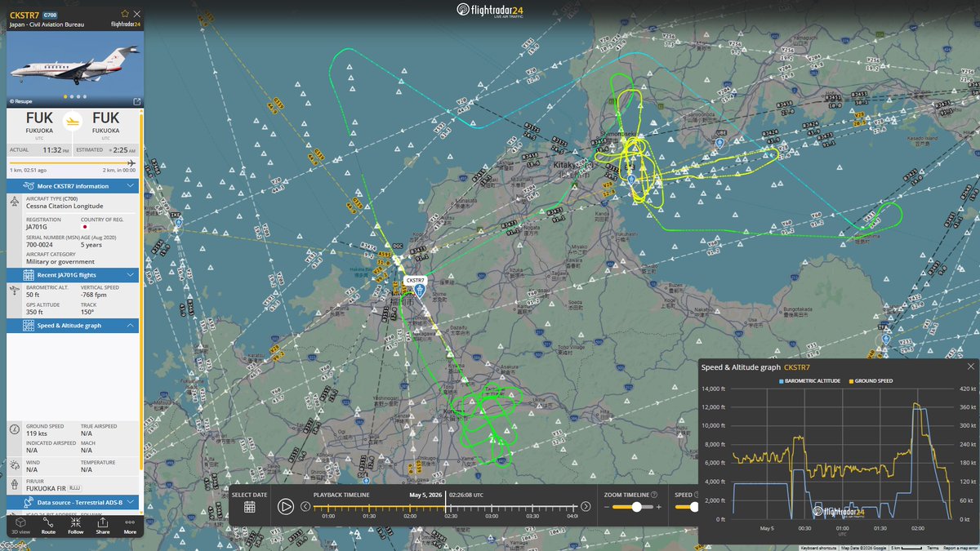This screenshot has height=551, width=980.
Task: Click the 03:00 mark on playback timeline
Action: pos(492,515)
